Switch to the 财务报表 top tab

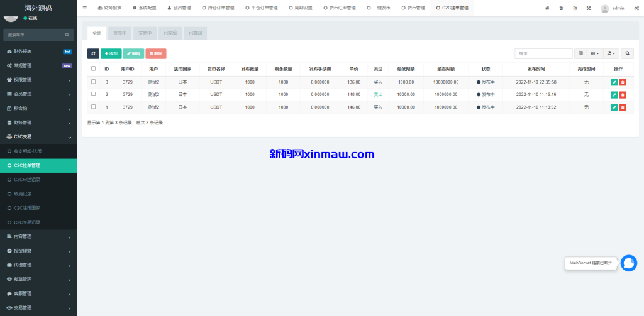tap(109, 8)
